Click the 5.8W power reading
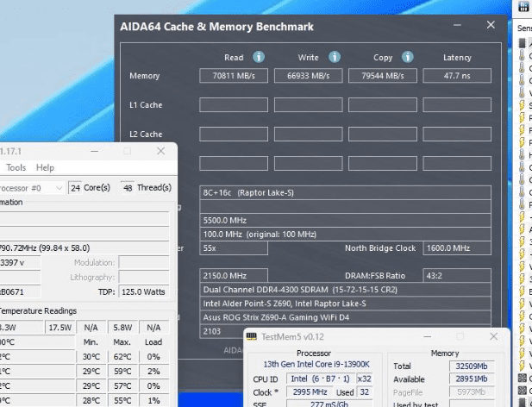The image size is (532, 407). click(122, 328)
